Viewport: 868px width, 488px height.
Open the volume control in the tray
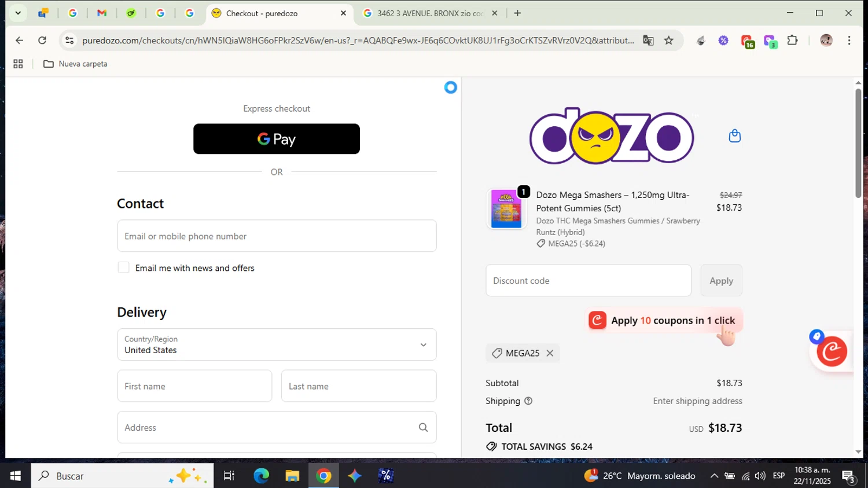[x=760, y=476]
